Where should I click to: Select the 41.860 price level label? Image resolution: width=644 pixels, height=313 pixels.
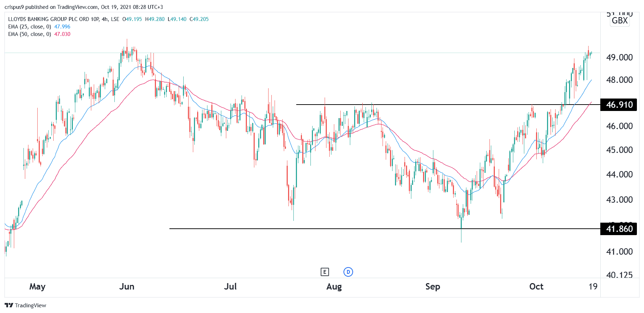618,229
